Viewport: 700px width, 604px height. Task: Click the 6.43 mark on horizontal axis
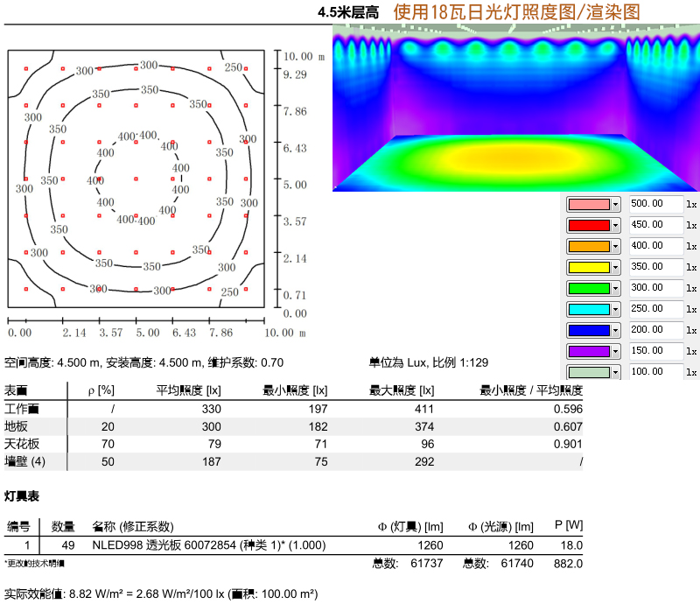184,333
